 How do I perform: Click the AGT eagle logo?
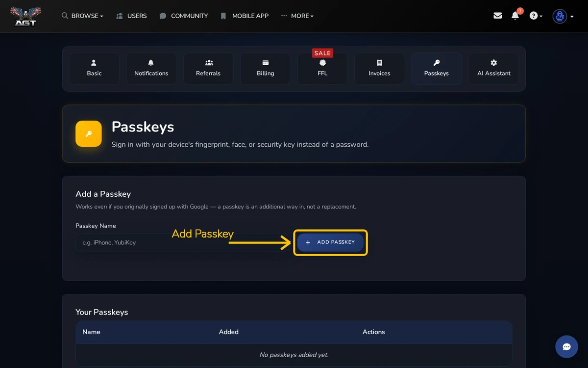[26, 16]
